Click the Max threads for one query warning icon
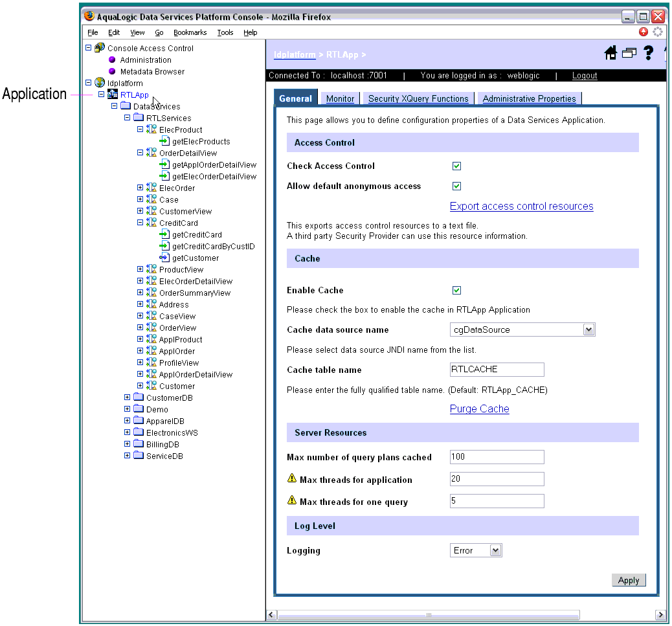 (292, 500)
